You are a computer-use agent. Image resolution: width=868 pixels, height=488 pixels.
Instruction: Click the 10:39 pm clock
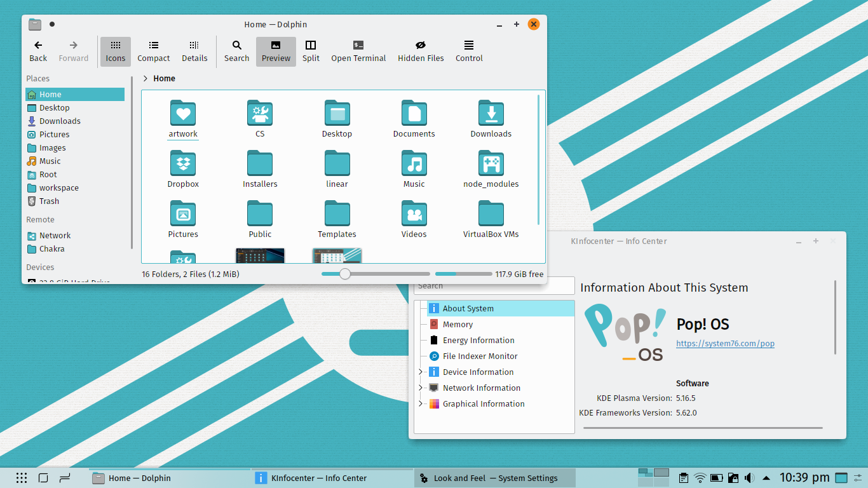[x=804, y=478]
